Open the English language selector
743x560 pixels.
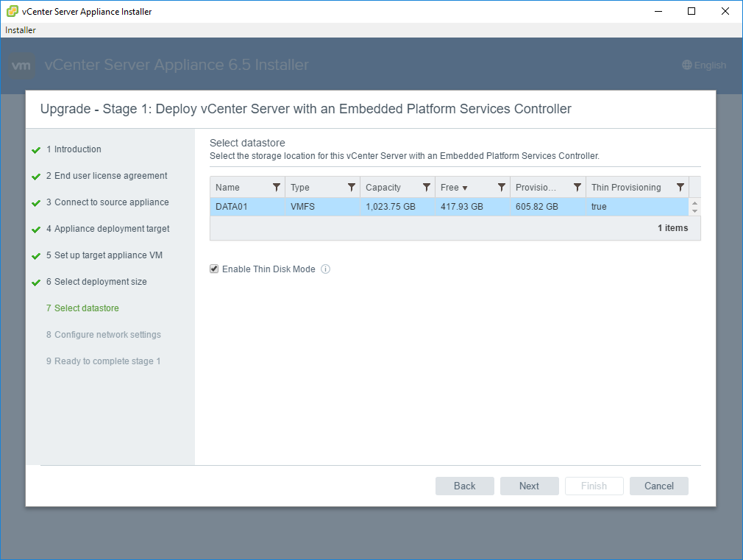tap(704, 65)
